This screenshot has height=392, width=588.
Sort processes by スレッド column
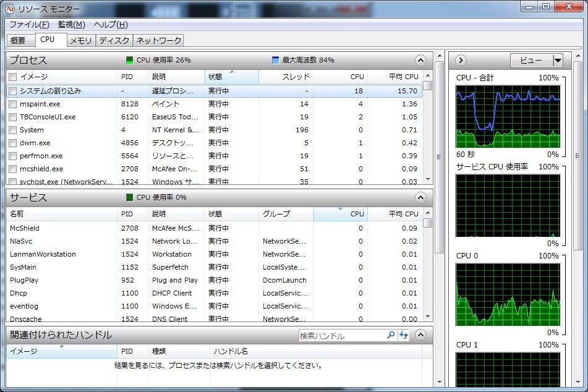tap(286, 77)
